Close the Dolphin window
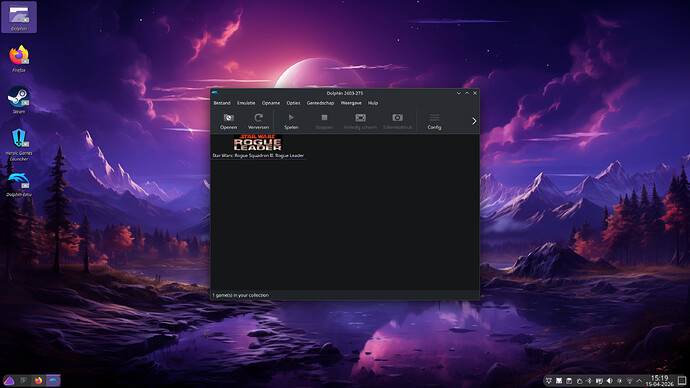This screenshot has height=388, width=690. tap(475, 93)
